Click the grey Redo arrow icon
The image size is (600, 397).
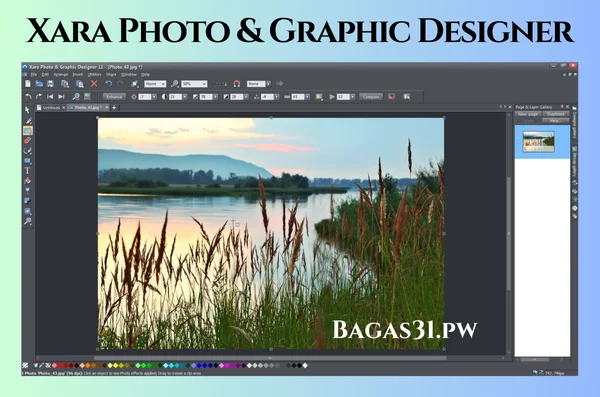point(120,83)
